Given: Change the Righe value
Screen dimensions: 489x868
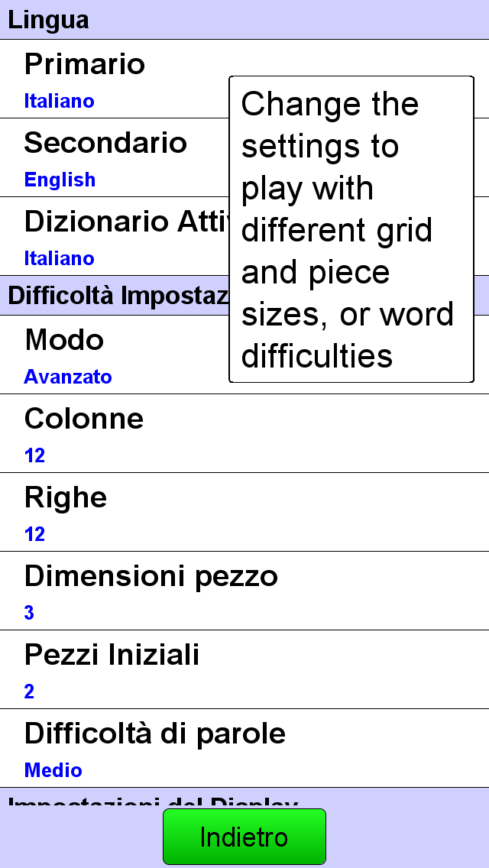Looking at the screenshot, I should coord(244,512).
